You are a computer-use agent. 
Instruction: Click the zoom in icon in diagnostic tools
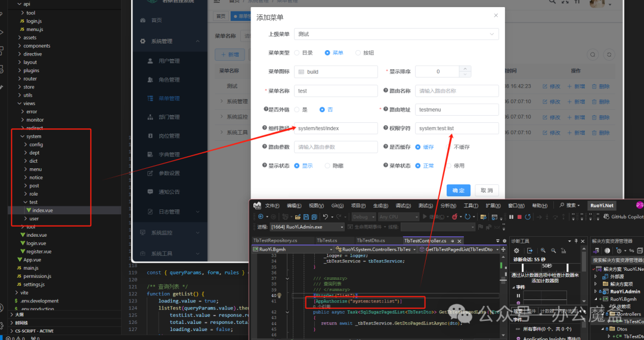pos(543,251)
